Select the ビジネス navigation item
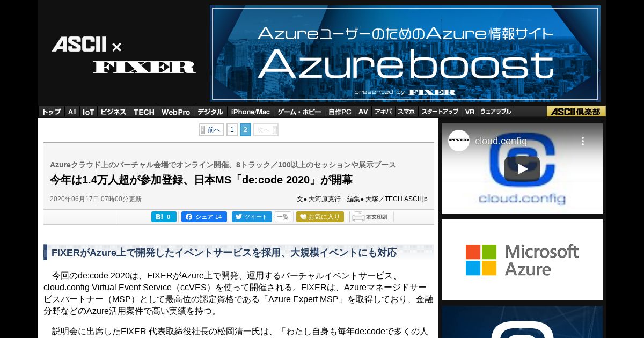This screenshot has height=338, width=644. point(113,112)
